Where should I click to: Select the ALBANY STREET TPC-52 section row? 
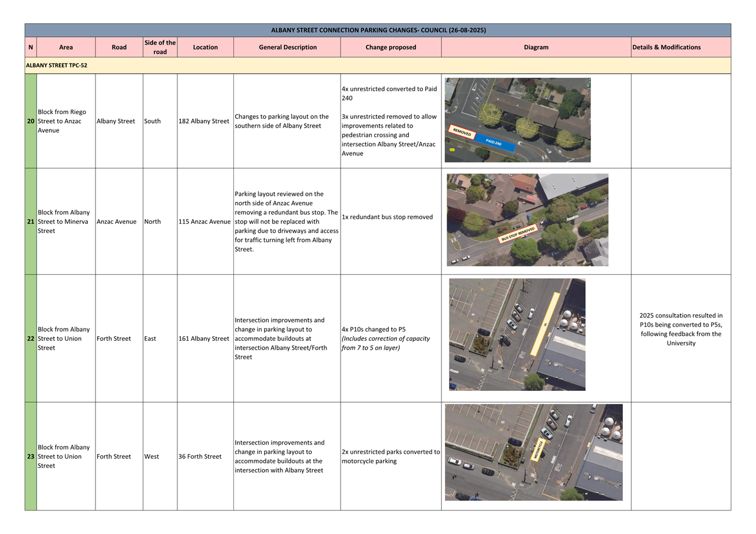coord(377,65)
